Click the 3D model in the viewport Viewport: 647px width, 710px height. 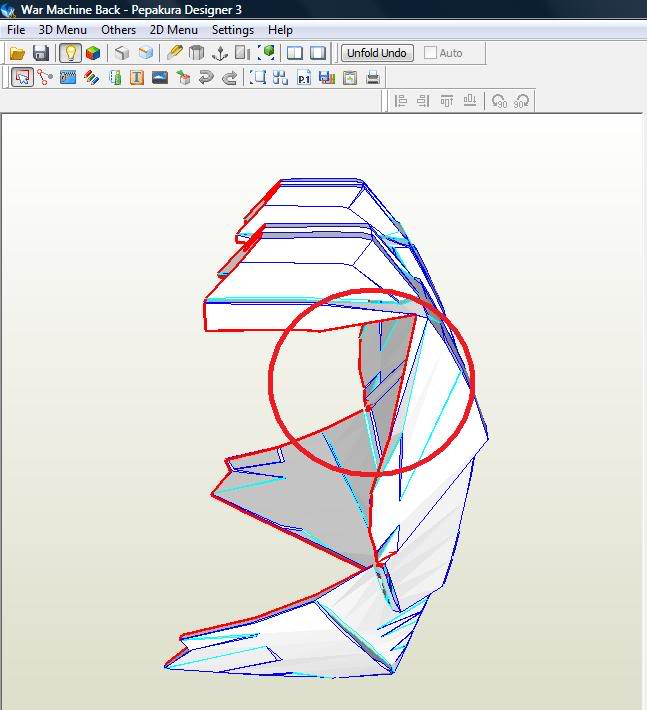(x=327, y=428)
